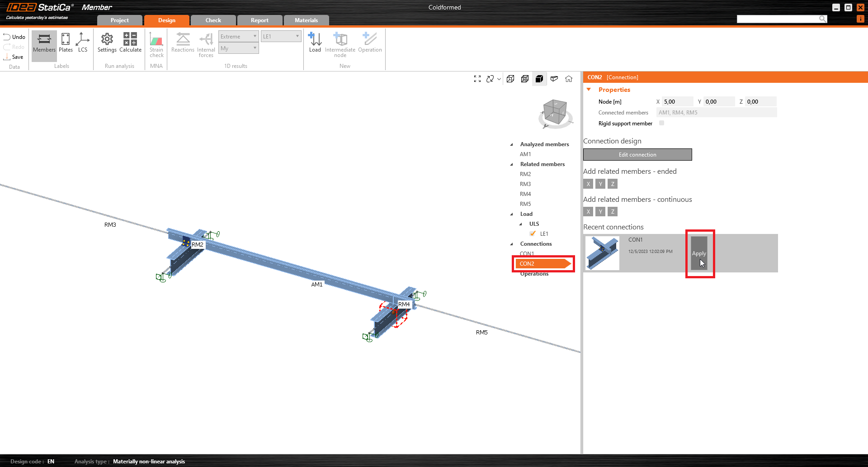This screenshot has width=868, height=467.
Task: Open the LE1 load case dropdown
Action: (281, 37)
